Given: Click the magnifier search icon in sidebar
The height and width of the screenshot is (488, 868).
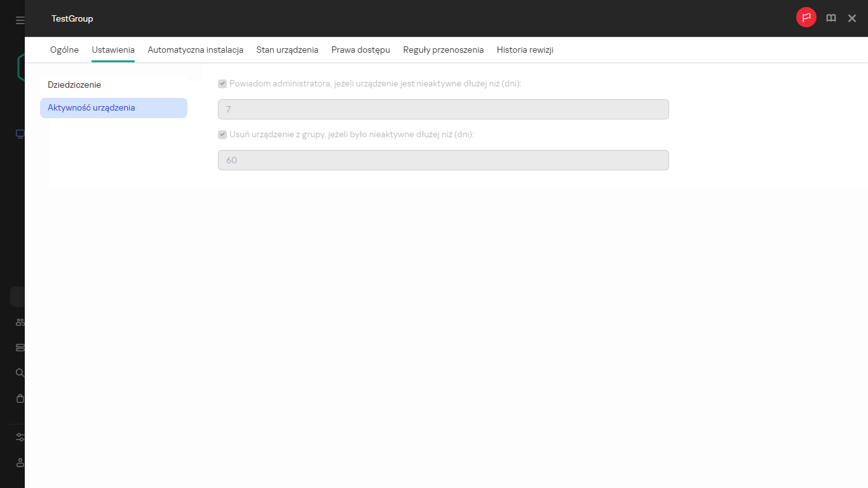Looking at the screenshot, I should (20, 373).
